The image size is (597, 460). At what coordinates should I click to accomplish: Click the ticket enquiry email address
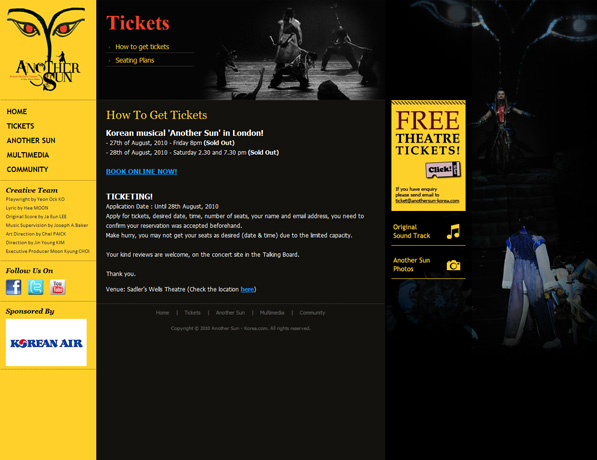pyautogui.click(x=427, y=201)
